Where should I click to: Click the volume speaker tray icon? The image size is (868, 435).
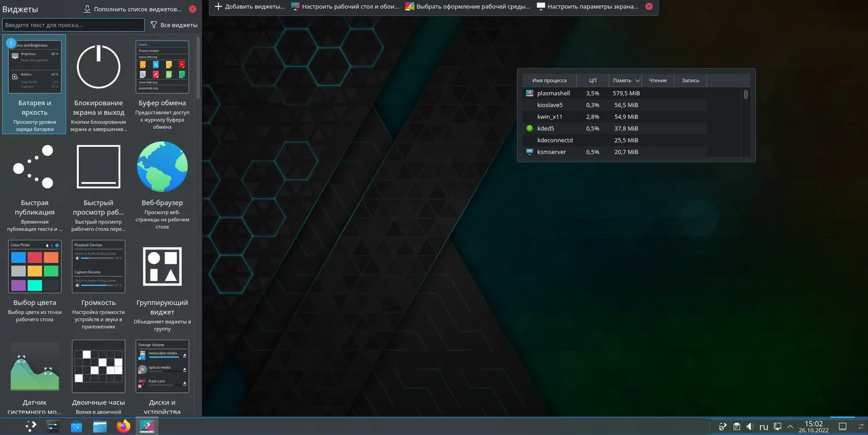point(750,427)
